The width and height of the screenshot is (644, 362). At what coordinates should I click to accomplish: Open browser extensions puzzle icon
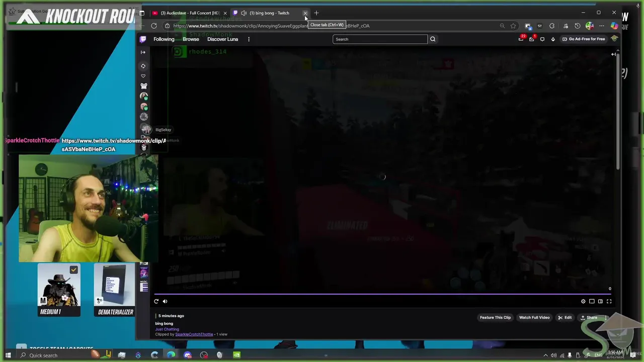pyautogui.click(x=552, y=26)
